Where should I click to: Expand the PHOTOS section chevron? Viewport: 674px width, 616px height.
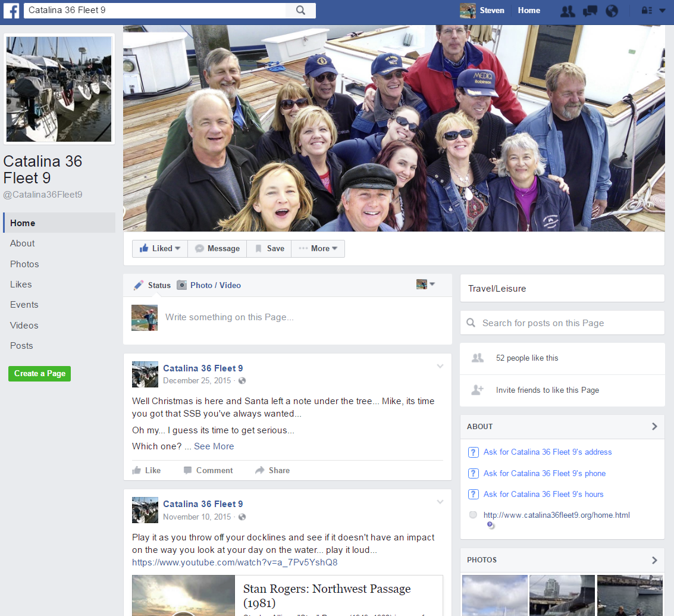654,560
